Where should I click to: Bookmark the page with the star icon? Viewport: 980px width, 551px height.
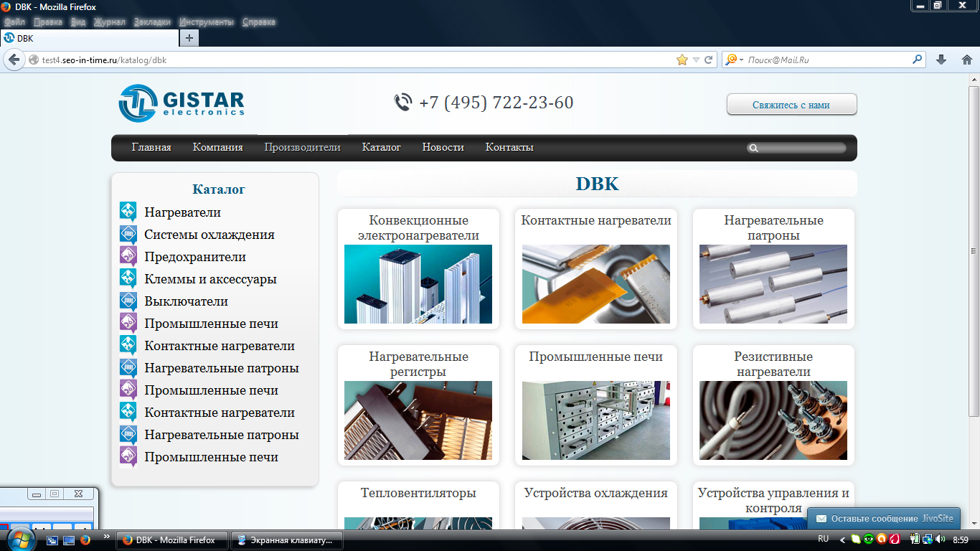coord(683,60)
